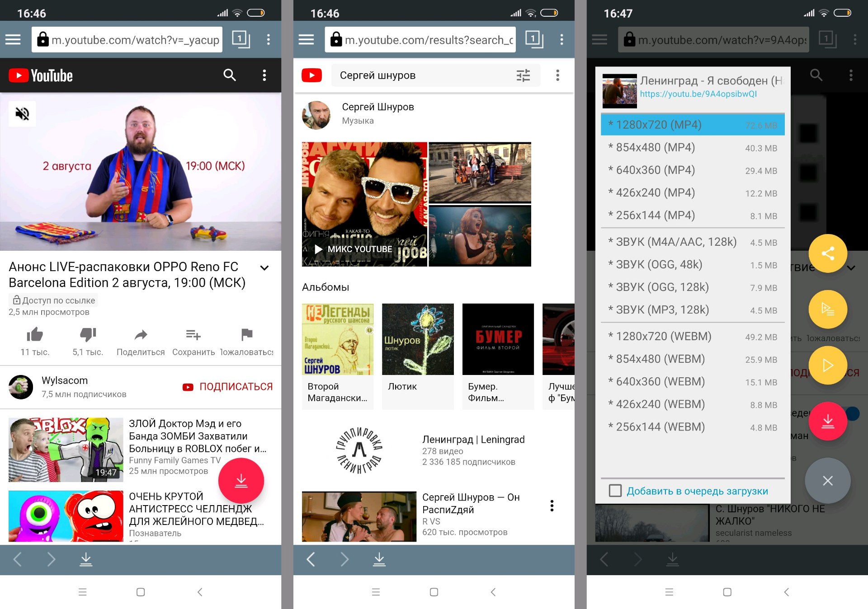Open youtu.be/9A4opsibwQI link in dialog
The image size is (868, 609).
[698, 94]
